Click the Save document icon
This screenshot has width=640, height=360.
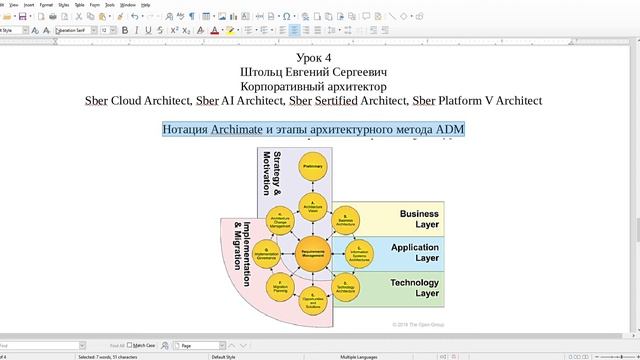(23, 16)
